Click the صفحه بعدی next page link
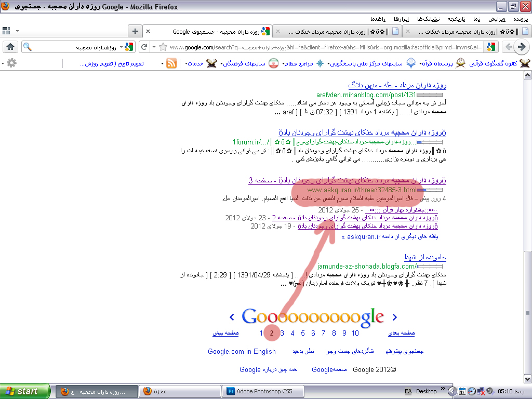 point(402,333)
